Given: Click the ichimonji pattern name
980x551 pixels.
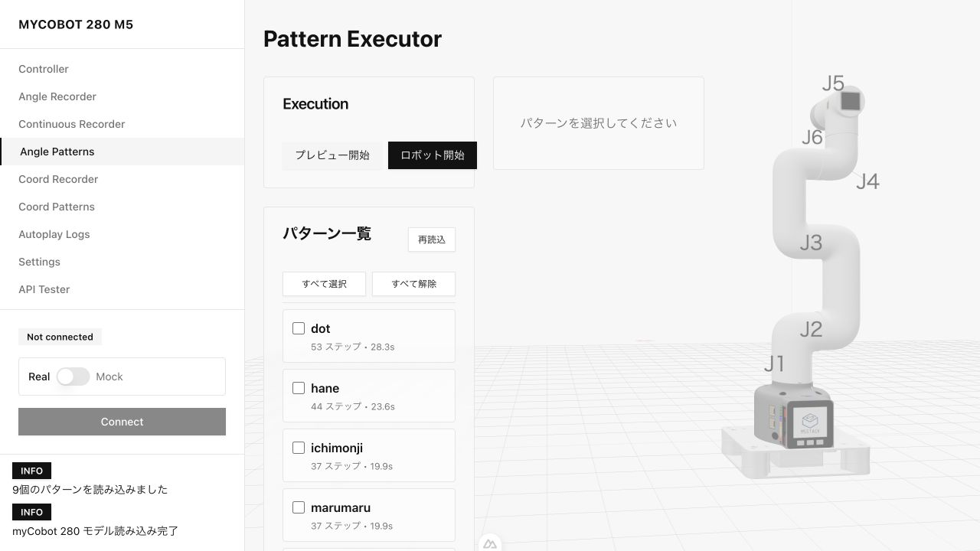Looking at the screenshot, I should 337,448.
